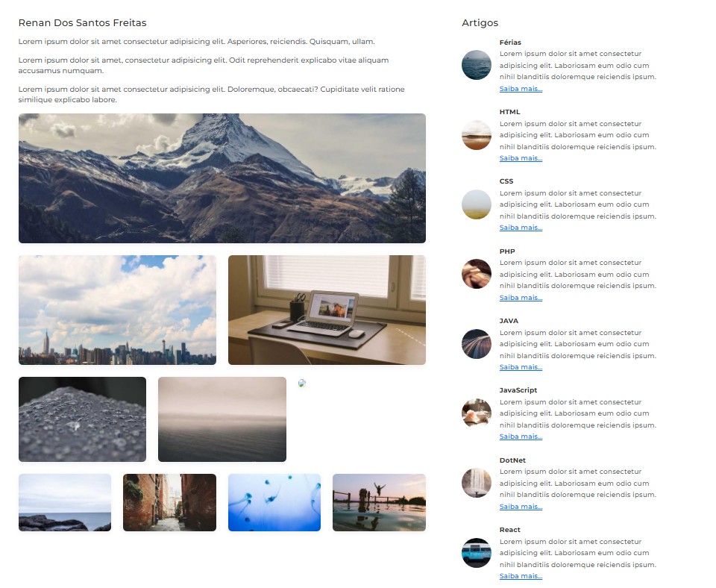Follow Saiba mais link under React

[x=521, y=575]
